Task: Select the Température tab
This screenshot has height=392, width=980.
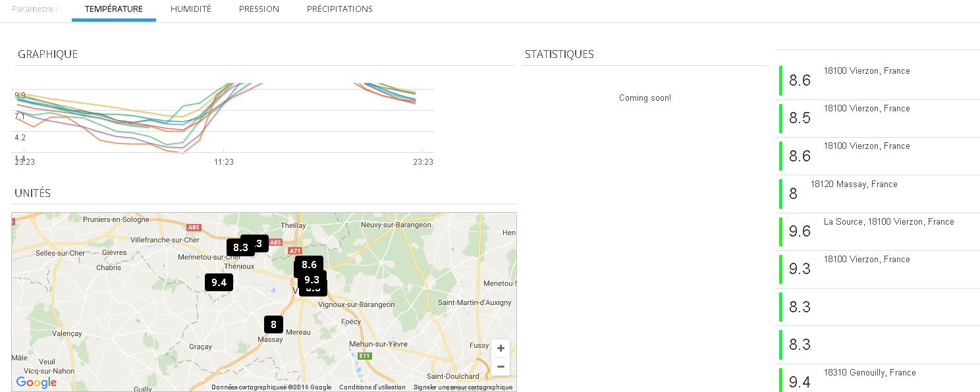Action: [113, 9]
